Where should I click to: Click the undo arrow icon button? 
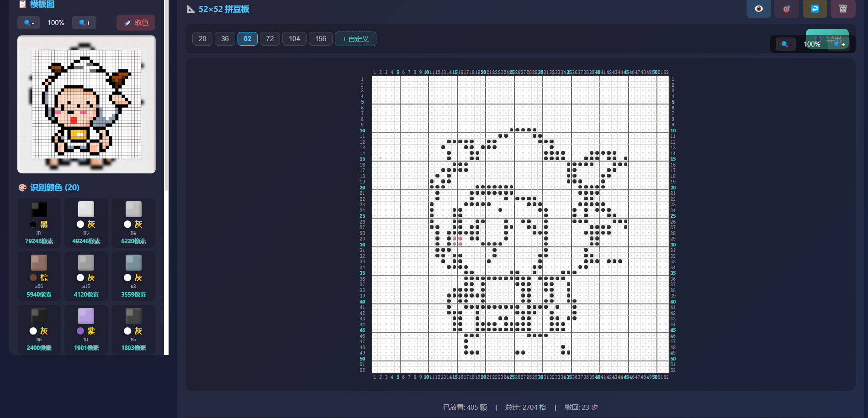pyautogui.click(x=815, y=9)
